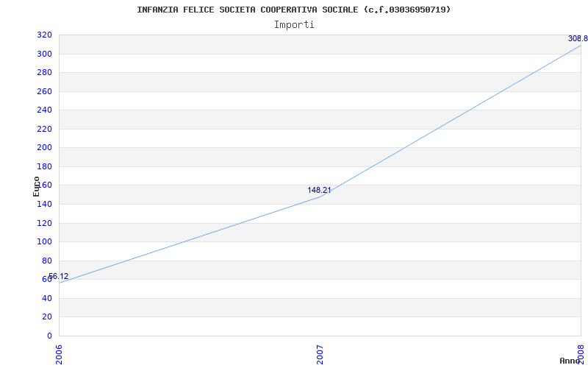Click the y-axis value 300

click(44, 54)
